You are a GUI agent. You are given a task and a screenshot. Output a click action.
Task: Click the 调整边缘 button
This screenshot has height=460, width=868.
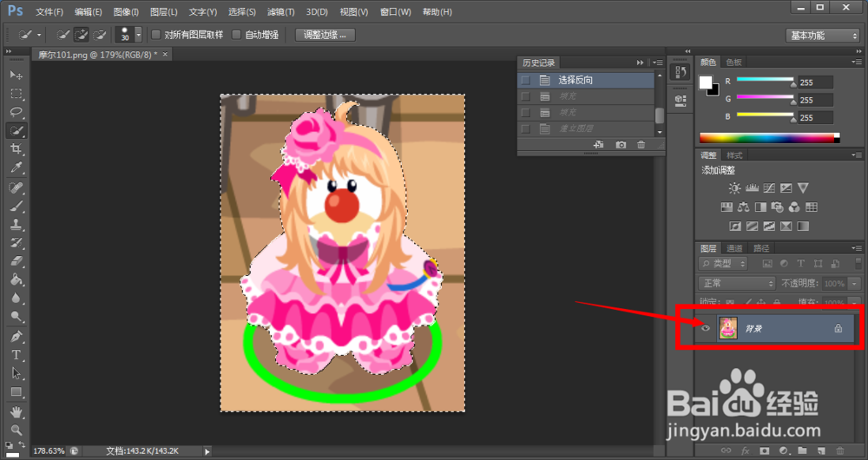(325, 35)
